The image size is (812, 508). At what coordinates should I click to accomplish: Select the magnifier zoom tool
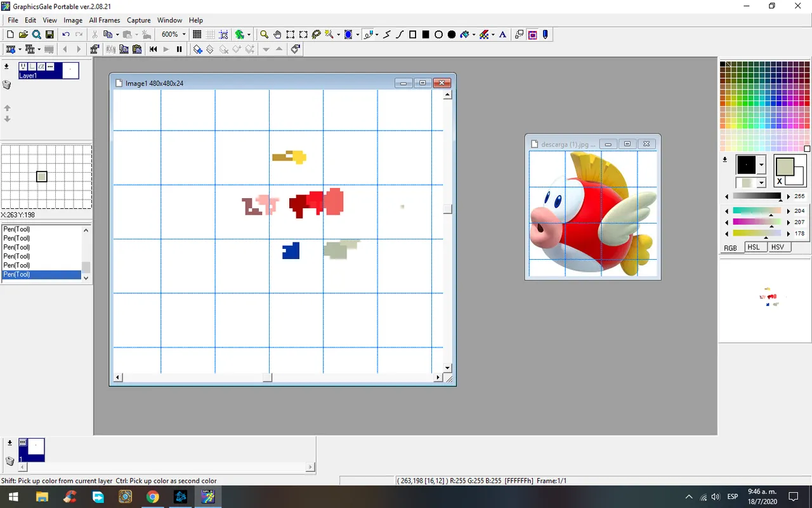tap(264, 34)
